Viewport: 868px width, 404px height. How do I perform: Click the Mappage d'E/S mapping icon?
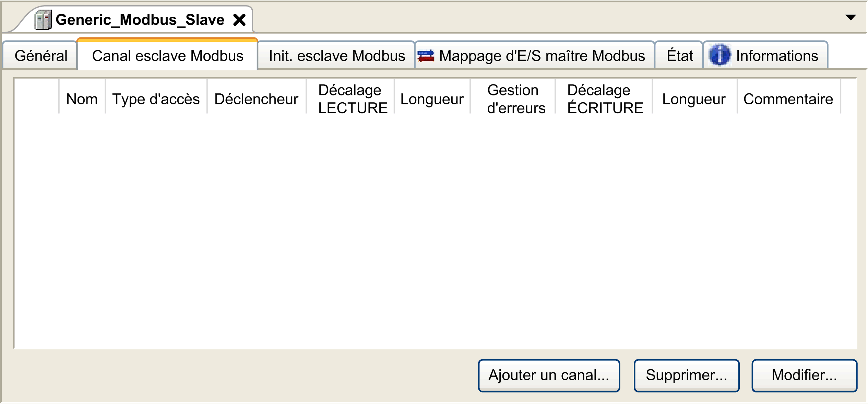[426, 56]
